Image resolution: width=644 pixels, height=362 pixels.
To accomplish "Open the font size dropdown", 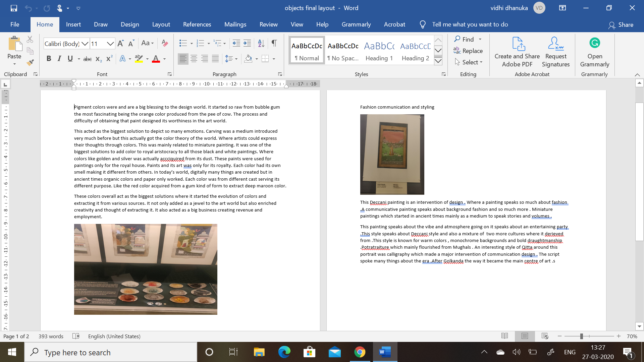I will coord(110,44).
